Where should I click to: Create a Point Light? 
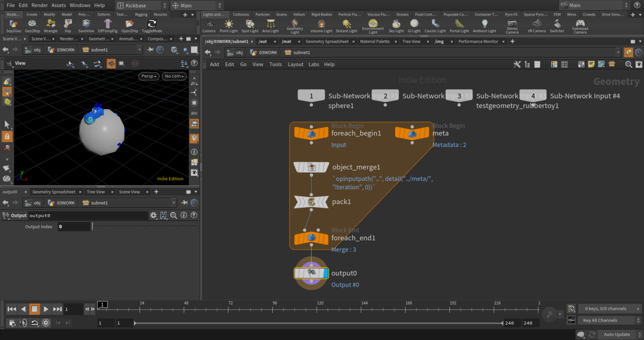[x=229, y=26]
